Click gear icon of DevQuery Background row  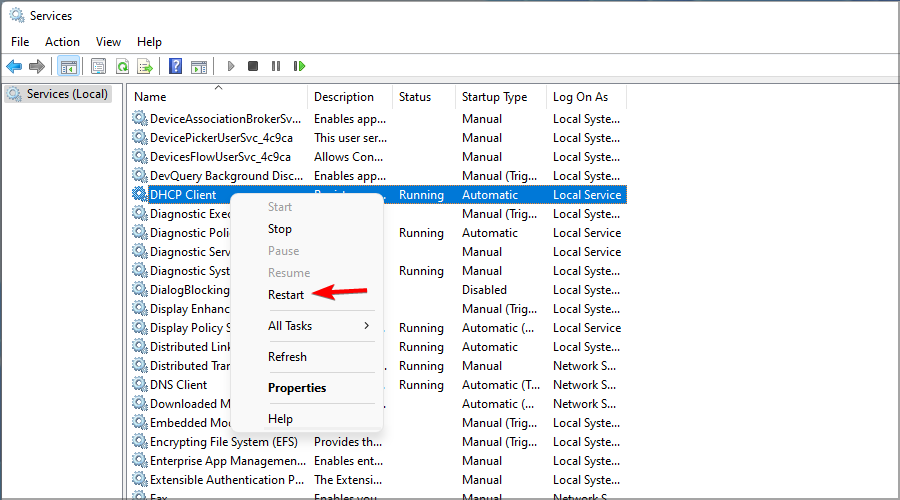tap(139, 175)
